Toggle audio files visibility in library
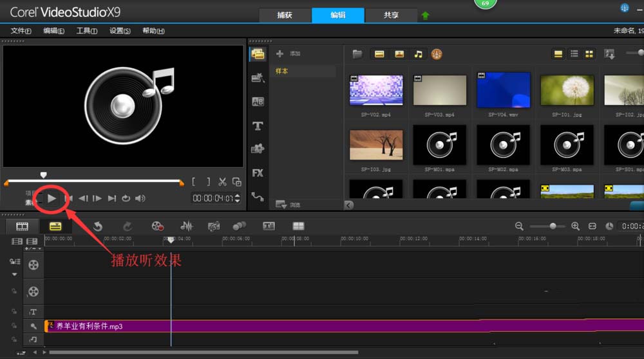 pos(418,54)
